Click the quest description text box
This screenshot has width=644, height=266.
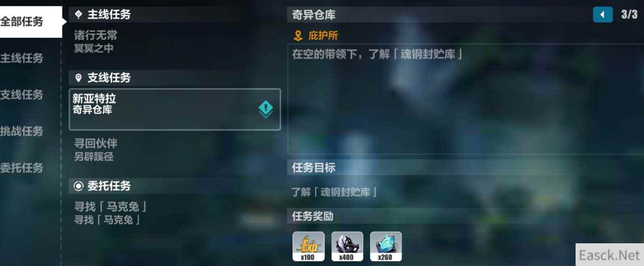[466, 99]
